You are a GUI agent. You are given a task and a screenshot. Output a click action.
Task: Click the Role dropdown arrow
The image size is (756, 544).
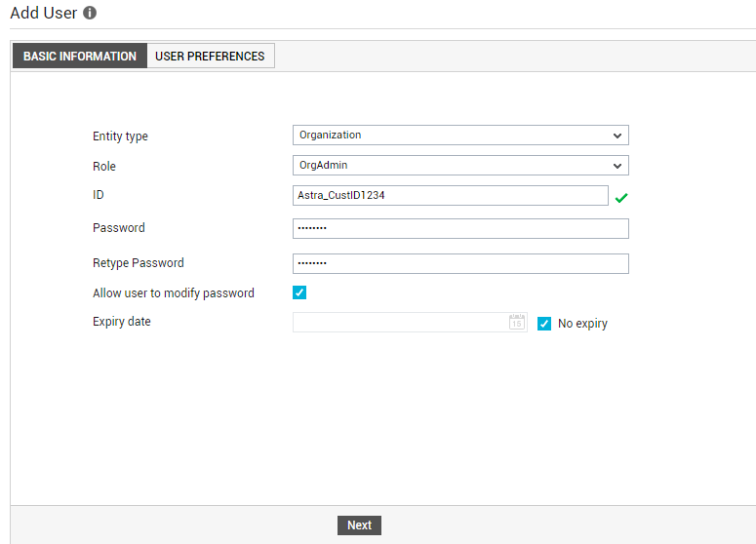[x=617, y=167]
